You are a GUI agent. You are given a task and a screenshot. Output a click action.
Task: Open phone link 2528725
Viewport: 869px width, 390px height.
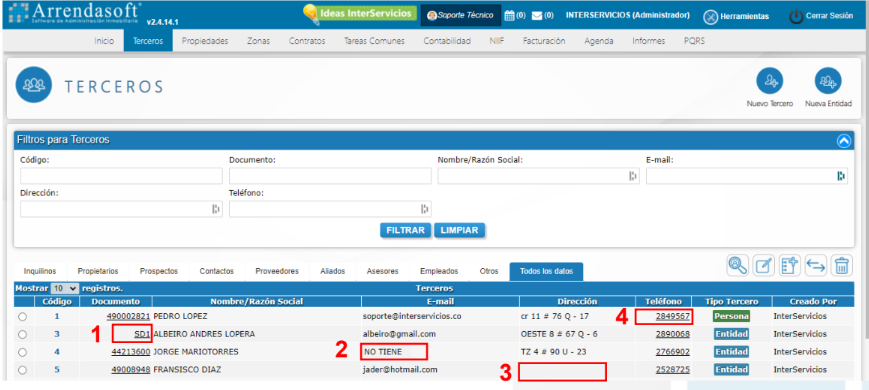pos(672,370)
